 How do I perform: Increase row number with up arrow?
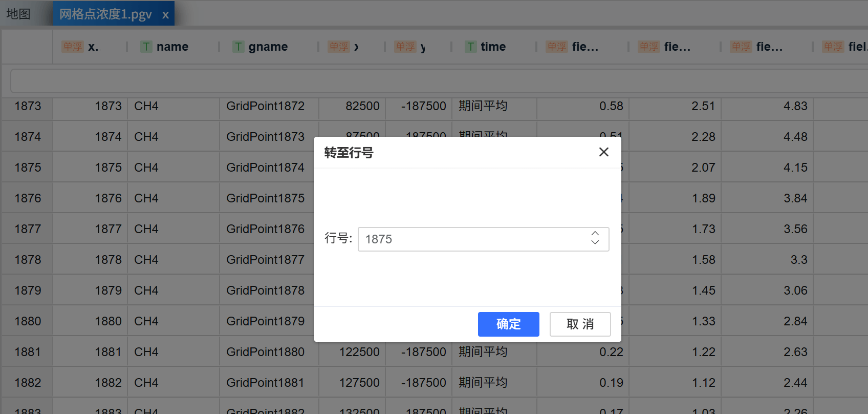coord(595,234)
